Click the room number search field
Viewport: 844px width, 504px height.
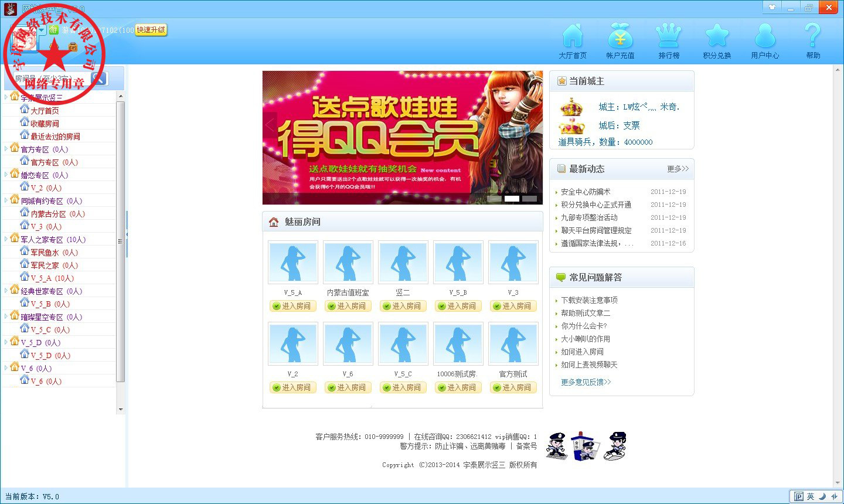pyautogui.click(x=52, y=79)
